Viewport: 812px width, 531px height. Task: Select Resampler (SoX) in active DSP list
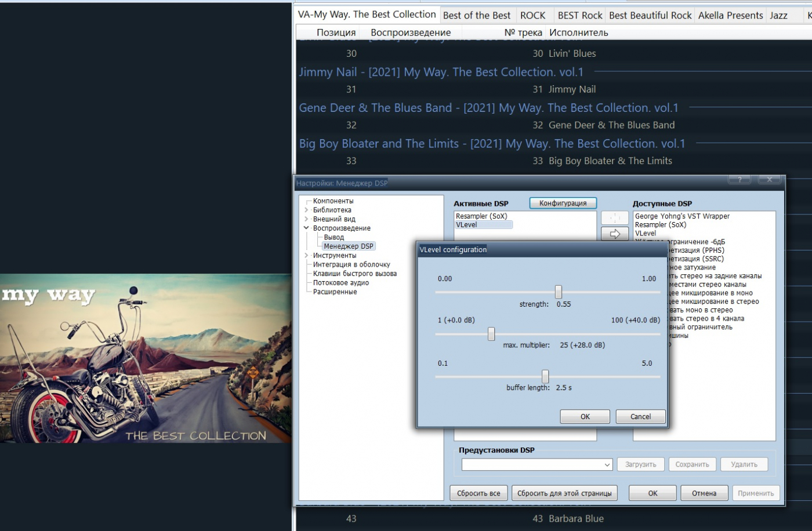[481, 216]
